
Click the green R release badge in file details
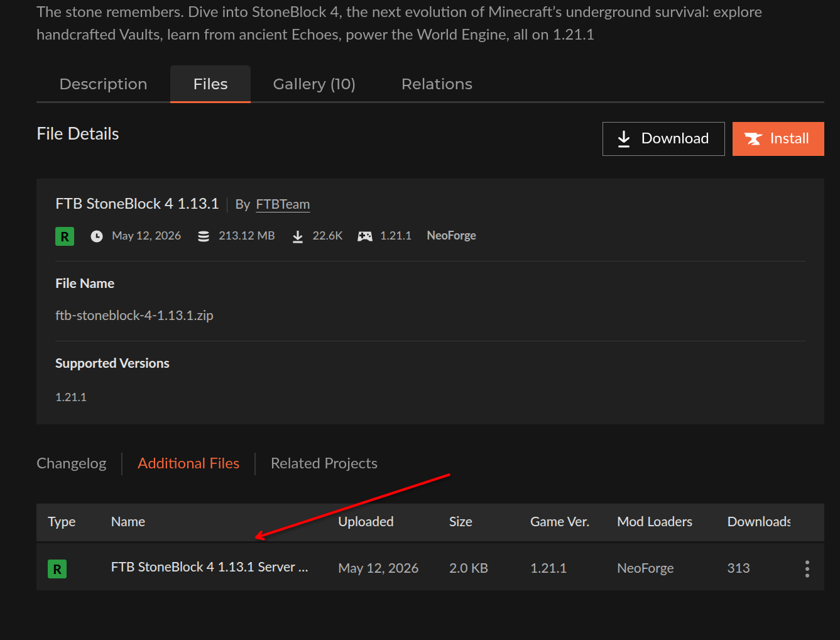click(65, 236)
